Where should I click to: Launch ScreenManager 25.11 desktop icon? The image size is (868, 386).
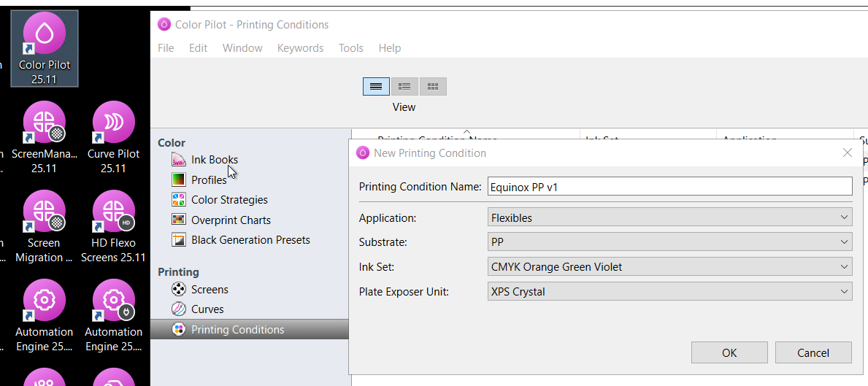(45, 137)
